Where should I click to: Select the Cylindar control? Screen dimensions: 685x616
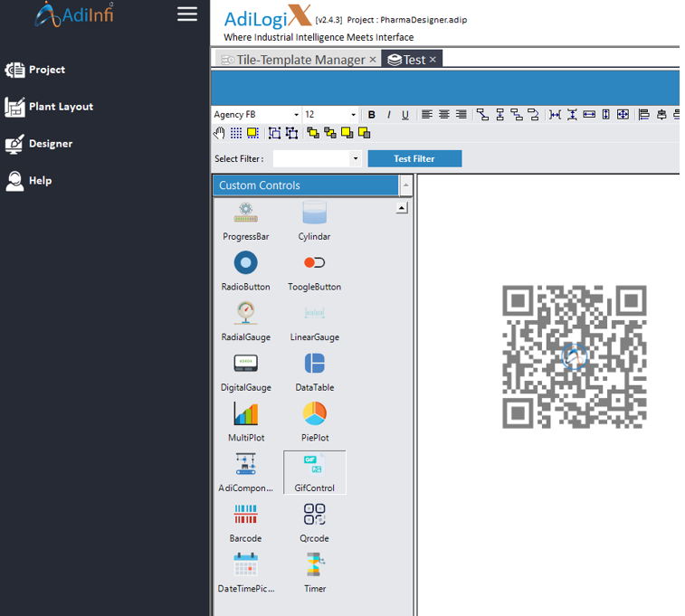[x=315, y=222]
